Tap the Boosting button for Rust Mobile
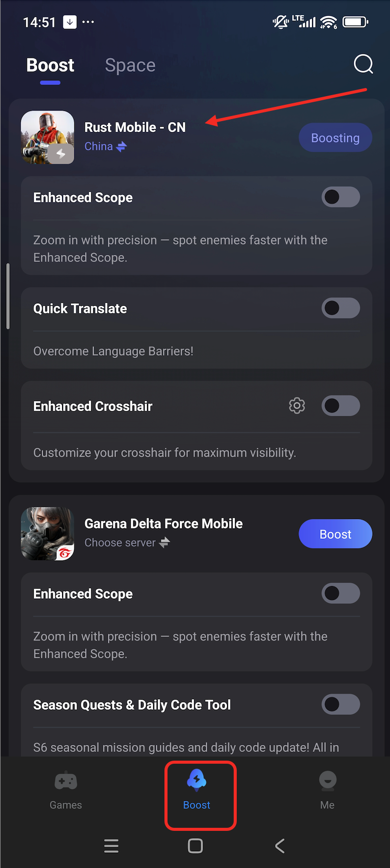 click(x=335, y=137)
